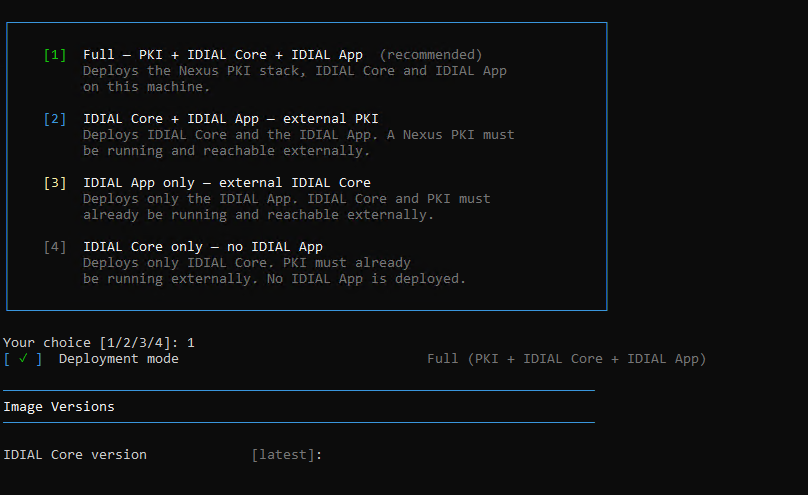Select 'IDIAL Core only – no IDIAL App'

click(x=203, y=247)
